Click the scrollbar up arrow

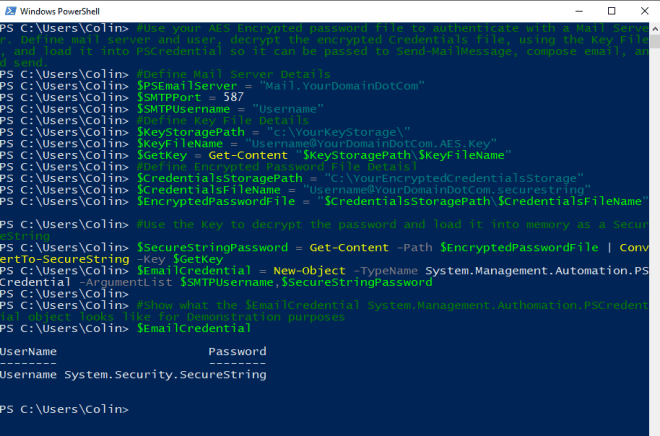655,29
